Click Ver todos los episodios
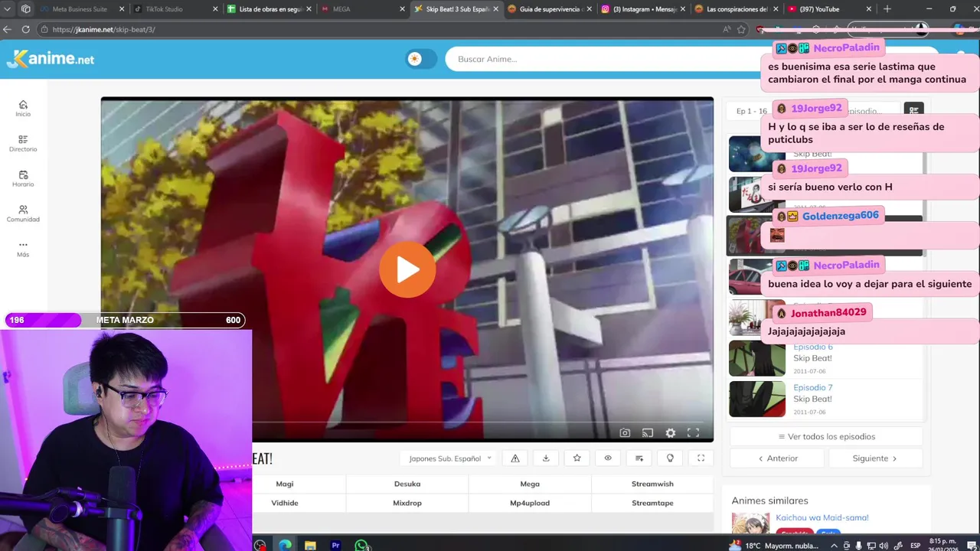 click(826, 436)
